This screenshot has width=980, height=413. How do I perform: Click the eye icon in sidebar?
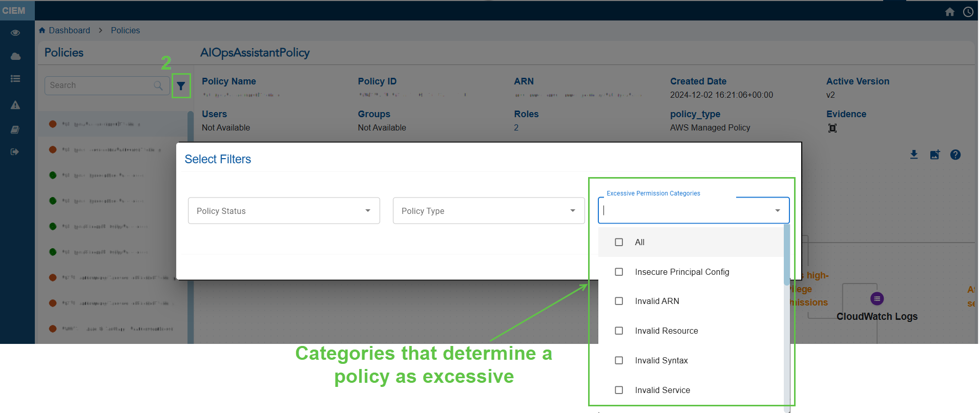[15, 33]
